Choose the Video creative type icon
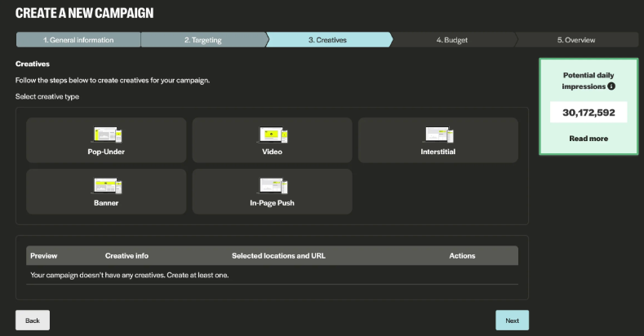Image resolution: width=644 pixels, height=336 pixels. pos(272,135)
